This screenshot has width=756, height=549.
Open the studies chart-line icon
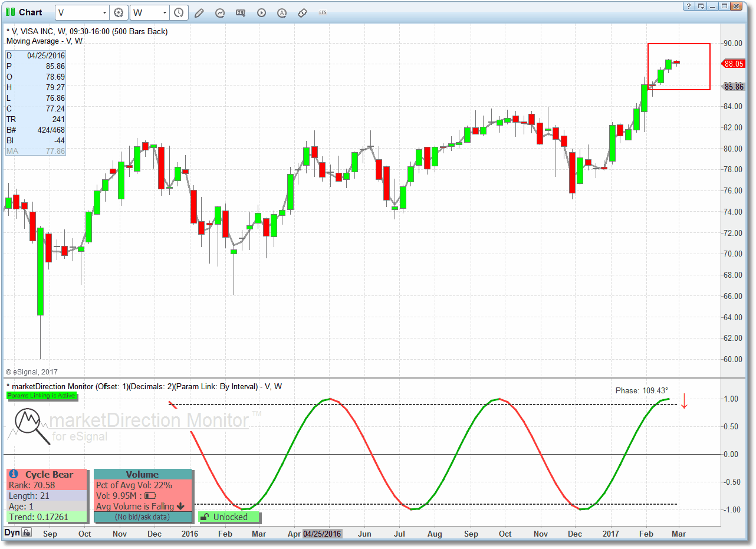tap(220, 12)
